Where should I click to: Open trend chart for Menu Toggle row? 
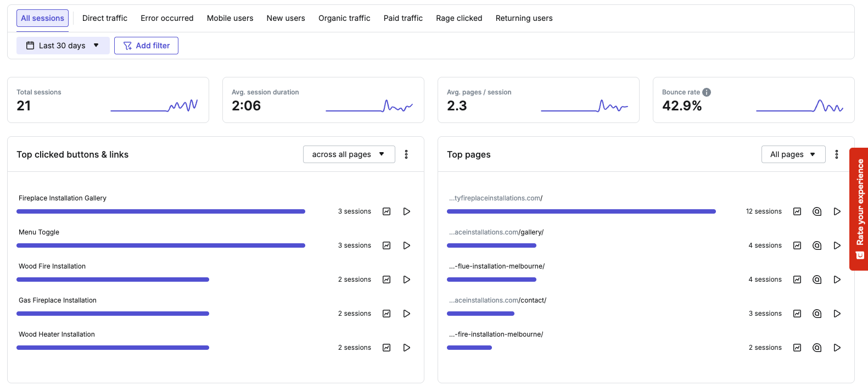387,245
